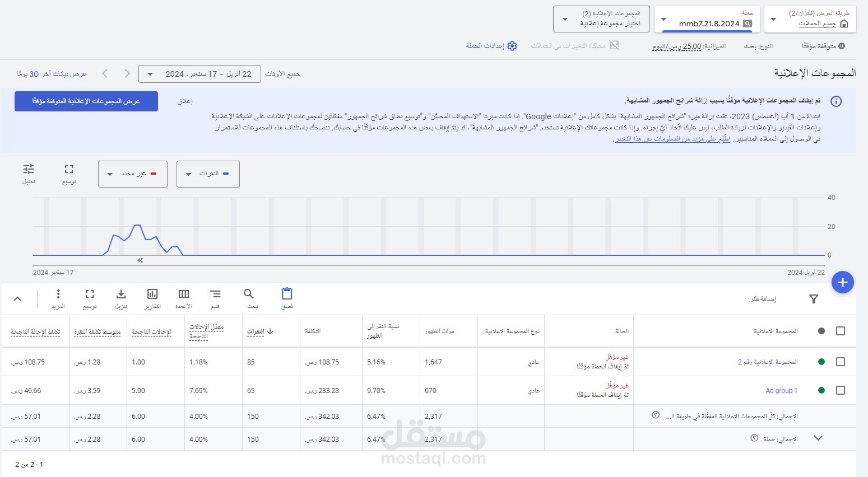Go to next date range arrow
868x477 pixels.
127,73
